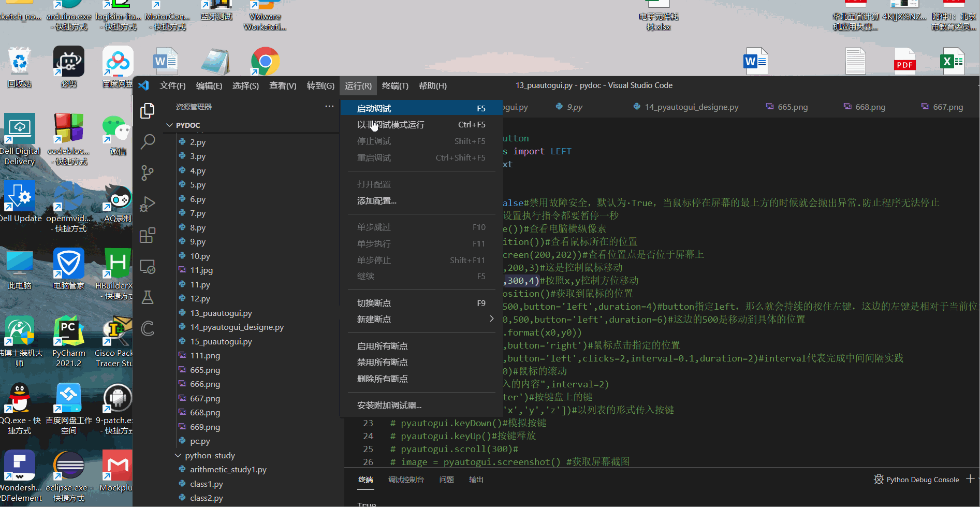Open the 查看(V) menu
The height and width of the screenshot is (507, 980).
tap(283, 85)
